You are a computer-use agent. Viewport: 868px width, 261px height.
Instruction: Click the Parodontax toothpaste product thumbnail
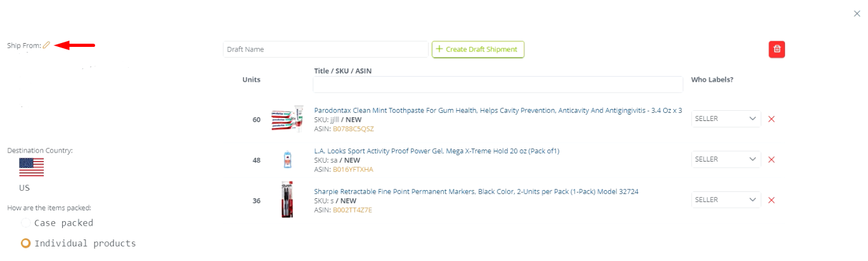(287, 119)
